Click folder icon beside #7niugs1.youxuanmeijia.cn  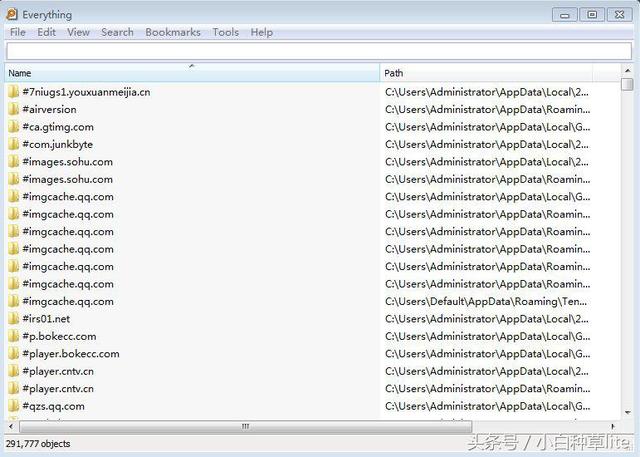click(x=13, y=92)
